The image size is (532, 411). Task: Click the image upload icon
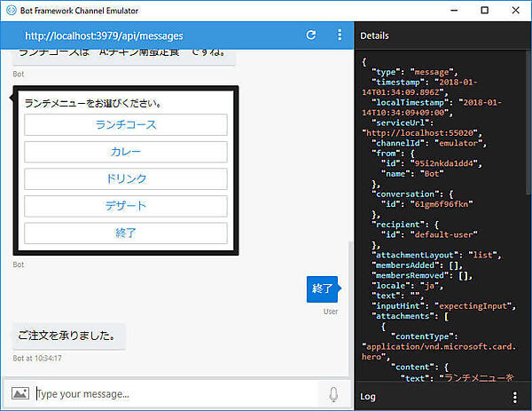[20, 393]
